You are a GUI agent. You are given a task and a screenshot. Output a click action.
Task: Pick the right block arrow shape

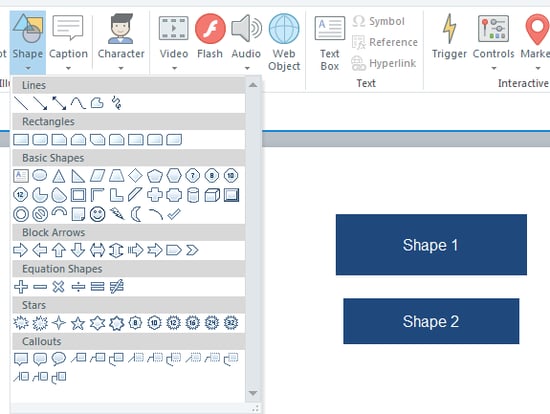20,250
